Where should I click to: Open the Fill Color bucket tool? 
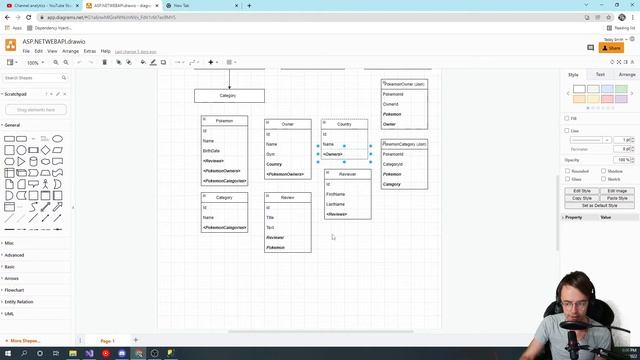143,62
